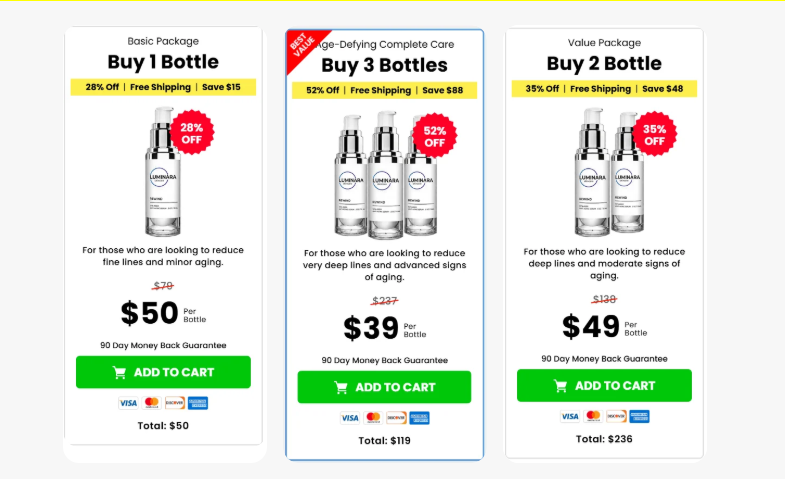The width and height of the screenshot is (785, 479).
Task: Click the 52% OFF red badge
Action: [x=435, y=136]
